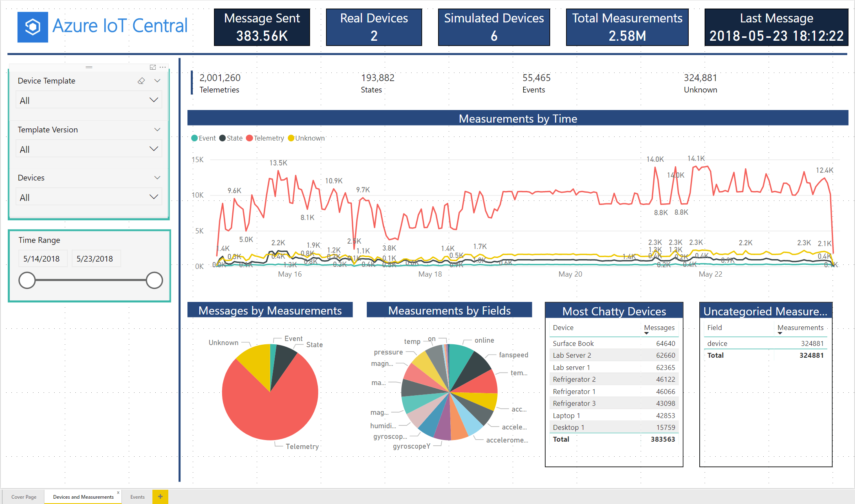Add a new page with the plus icon
855x504 pixels.
click(x=160, y=497)
